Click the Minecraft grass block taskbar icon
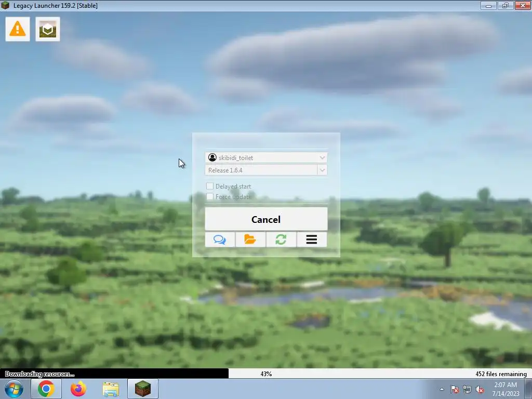Screen dimensions: 532x399 click(143, 389)
